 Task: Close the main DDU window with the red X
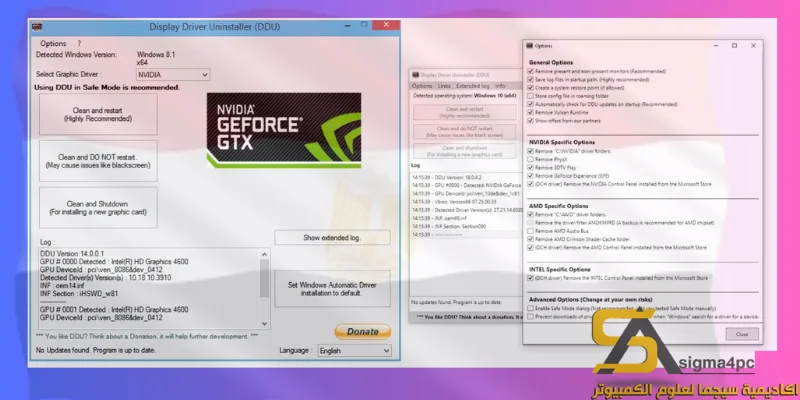385,25
